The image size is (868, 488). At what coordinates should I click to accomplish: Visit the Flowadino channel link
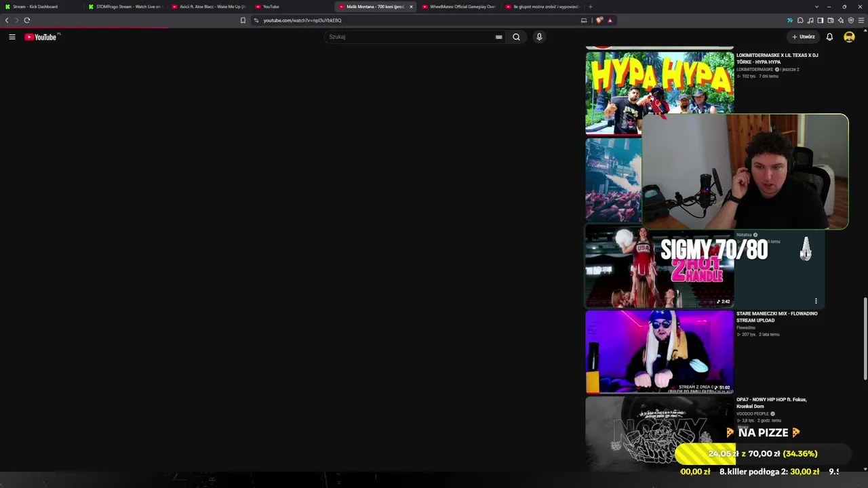click(746, 327)
